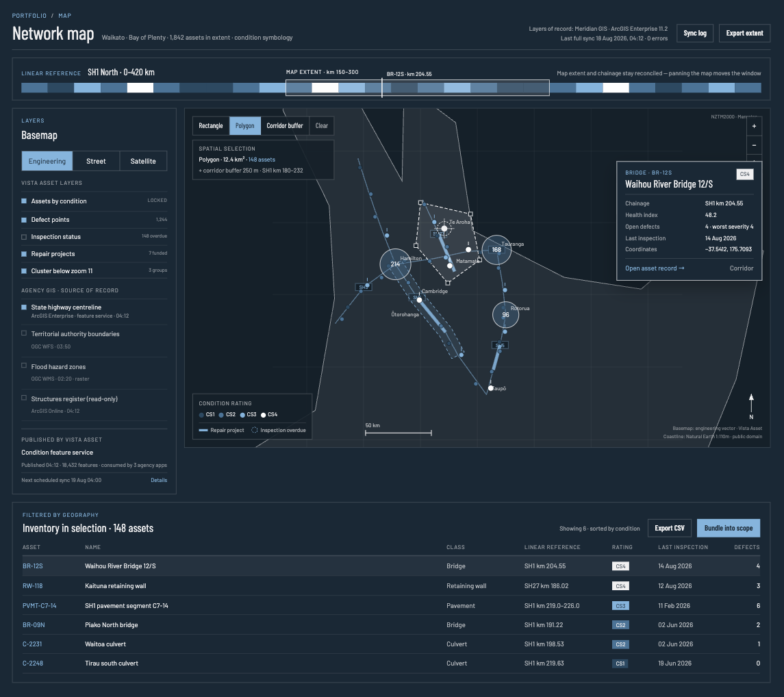Viewport: 784px width, 697px height.
Task: Toggle the Repair projects layer
Action: [x=23, y=254]
